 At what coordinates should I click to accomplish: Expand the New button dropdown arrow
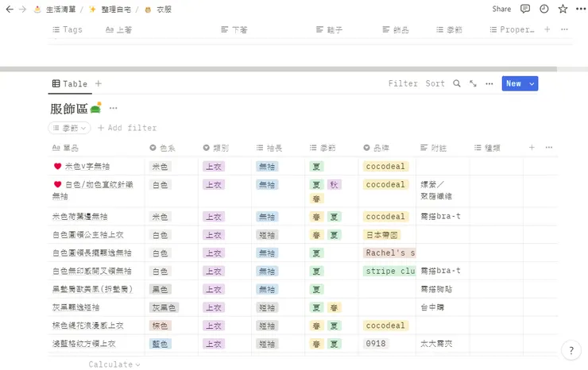tap(532, 83)
